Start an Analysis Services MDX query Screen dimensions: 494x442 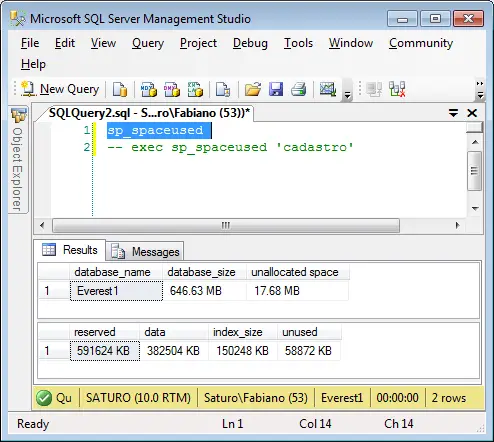149,89
